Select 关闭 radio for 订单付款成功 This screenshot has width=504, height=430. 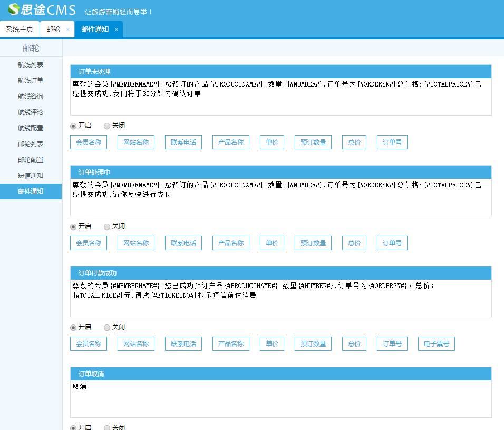click(x=107, y=328)
